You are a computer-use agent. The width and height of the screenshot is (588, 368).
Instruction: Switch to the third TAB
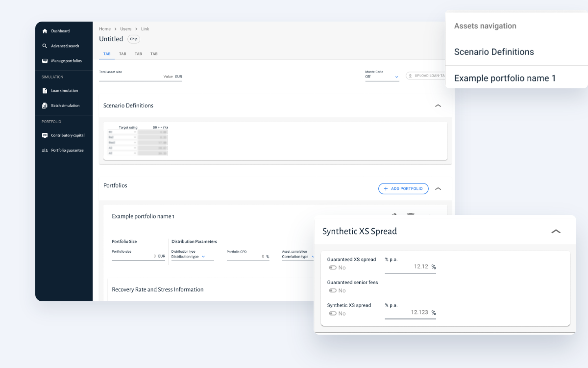pos(138,54)
